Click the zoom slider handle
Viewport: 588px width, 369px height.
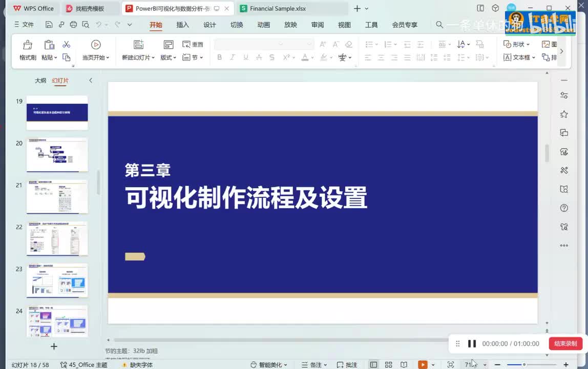click(x=524, y=364)
